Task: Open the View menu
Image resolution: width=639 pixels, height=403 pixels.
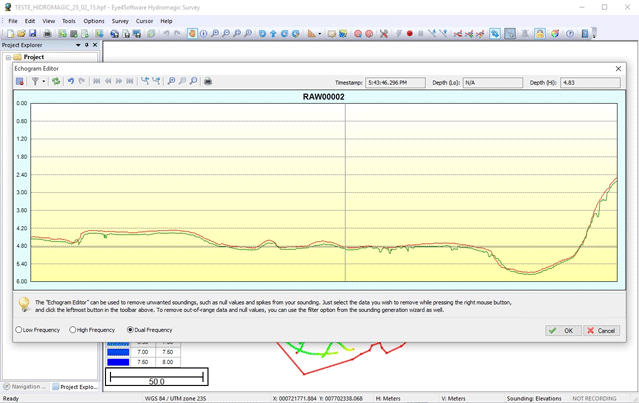Action: point(48,21)
